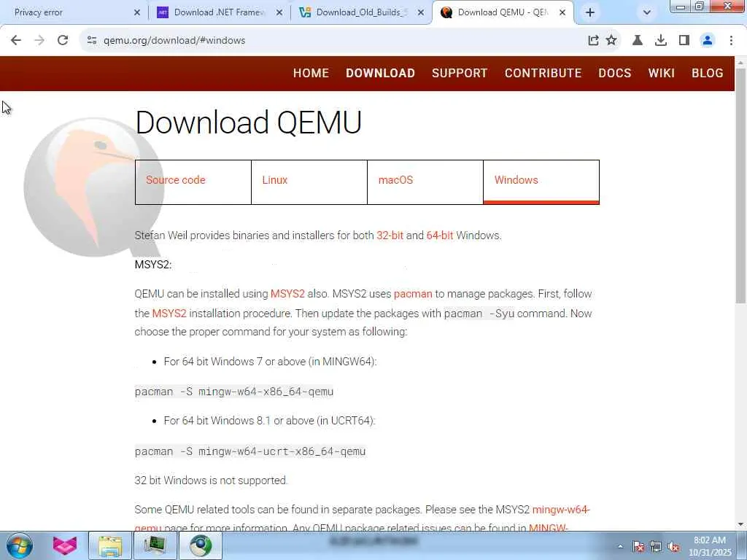Viewport: 747px width, 560px height.
Task: View site information icon in address bar
Action: (x=92, y=41)
